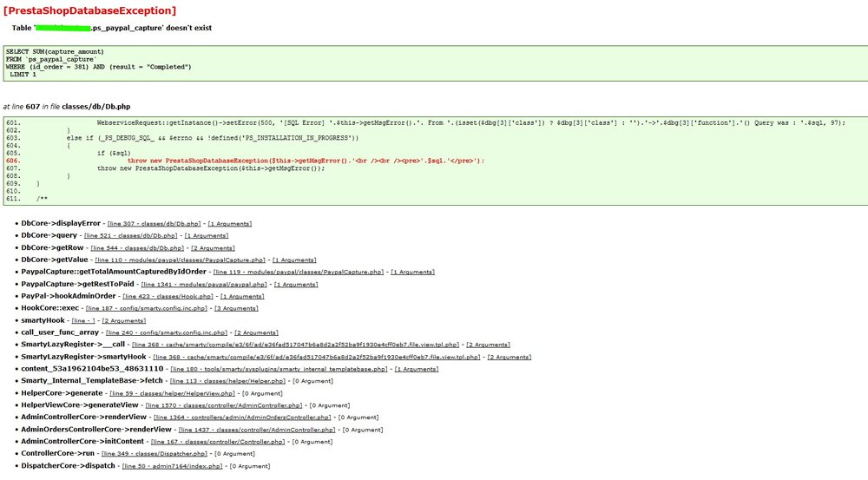
Task: Open line 187 smarty.config.inc.php link
Action: [x=147, y=309]
